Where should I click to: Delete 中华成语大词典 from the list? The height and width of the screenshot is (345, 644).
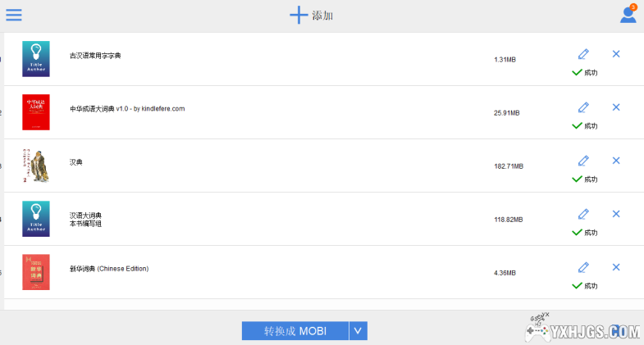[x=616, y=107]
